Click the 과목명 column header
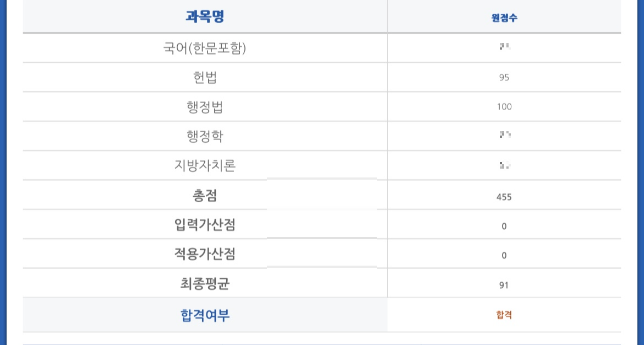The width and height of the screenshot is (644, 345). click(x=205, y=17)
